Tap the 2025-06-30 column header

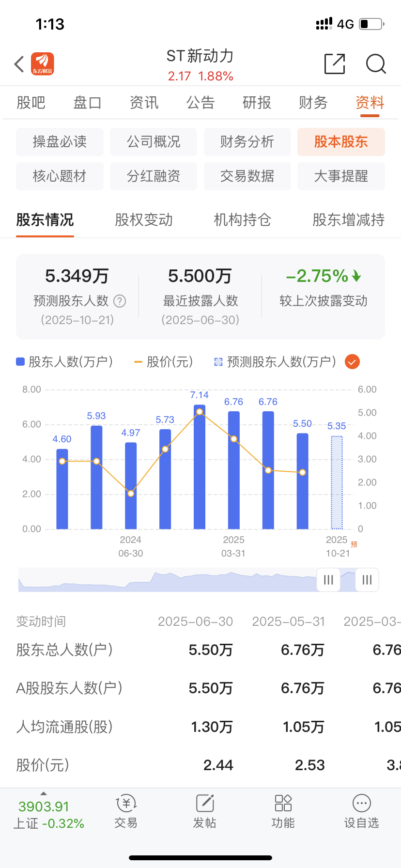click(196, 621)
